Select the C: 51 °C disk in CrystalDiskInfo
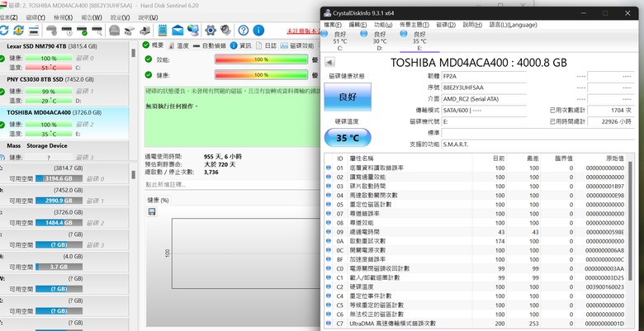644x331 pixels. click(x=340, y=41)
